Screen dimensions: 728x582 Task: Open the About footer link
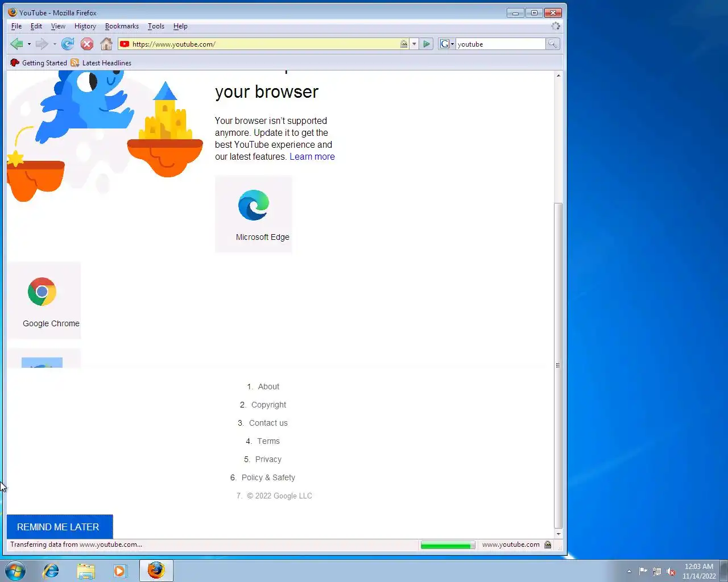[268, 386]
